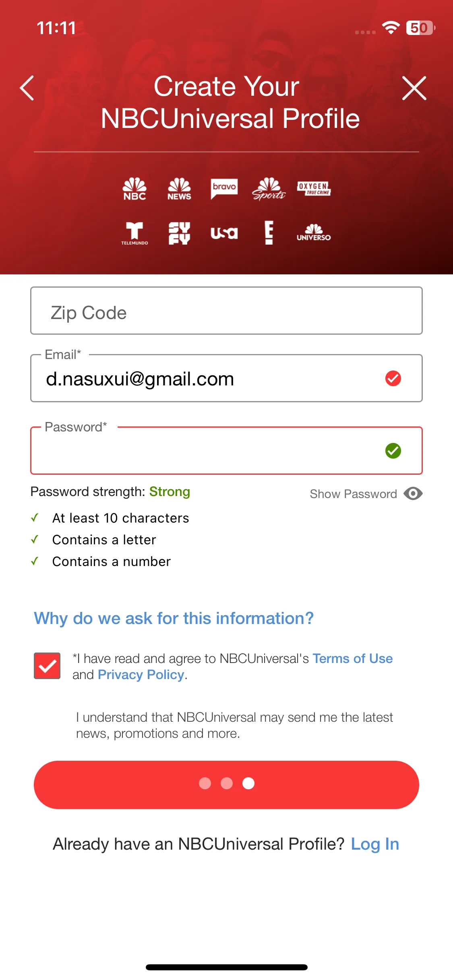Open the Privacy Policy link
The height and width of the screenshot is (980, 453).
[141, 675]
